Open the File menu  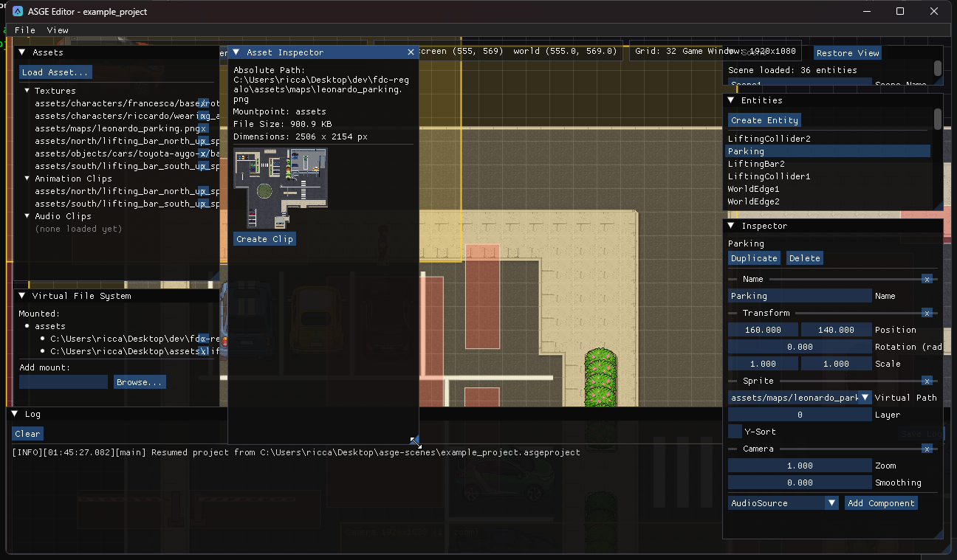25,30
